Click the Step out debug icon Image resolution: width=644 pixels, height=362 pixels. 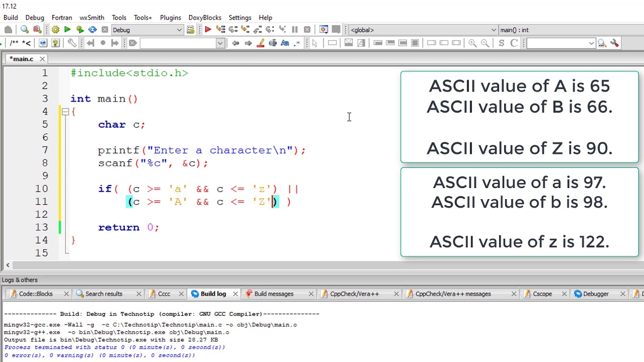pyautogui.click(x=258, y=30)
